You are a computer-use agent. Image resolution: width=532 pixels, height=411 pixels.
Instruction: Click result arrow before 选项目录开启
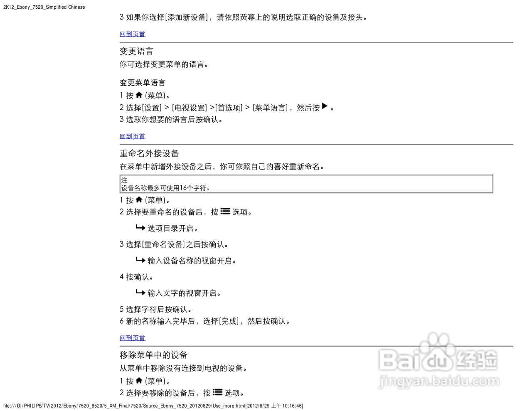tap(140, 227)
